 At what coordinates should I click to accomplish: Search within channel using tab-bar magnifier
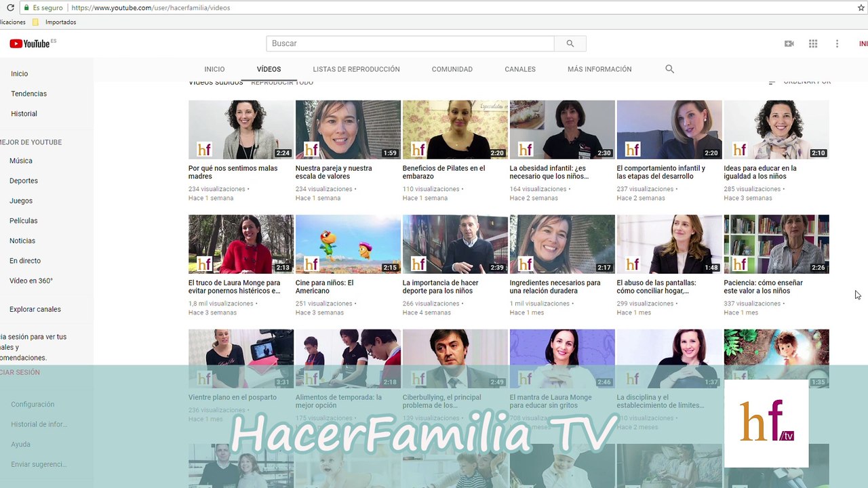point(669,69)
